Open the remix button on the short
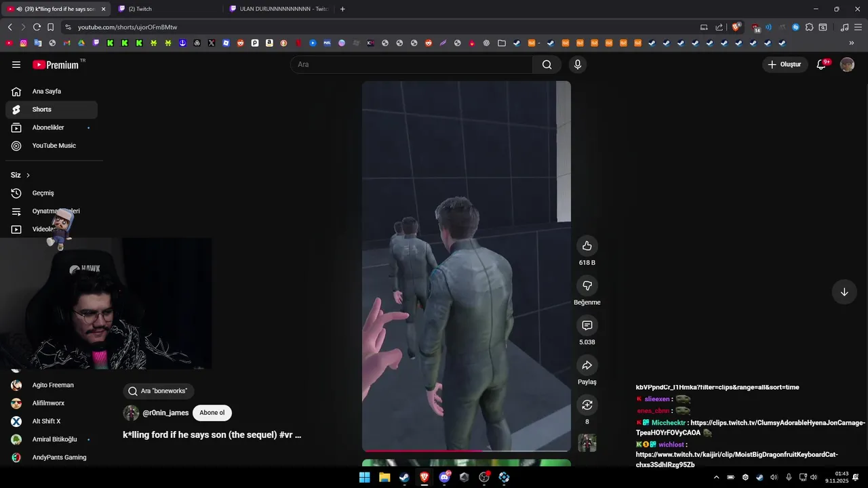Viewport: 868px width, 488px height. coord(587,405)
